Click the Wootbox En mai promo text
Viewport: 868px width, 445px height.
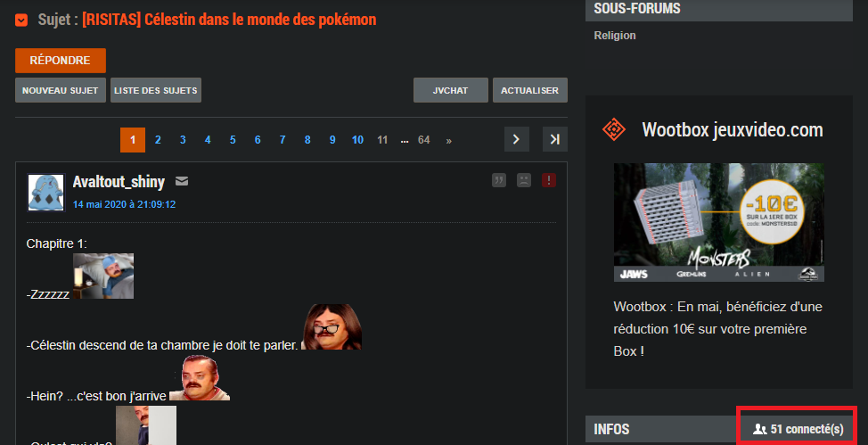718,329
